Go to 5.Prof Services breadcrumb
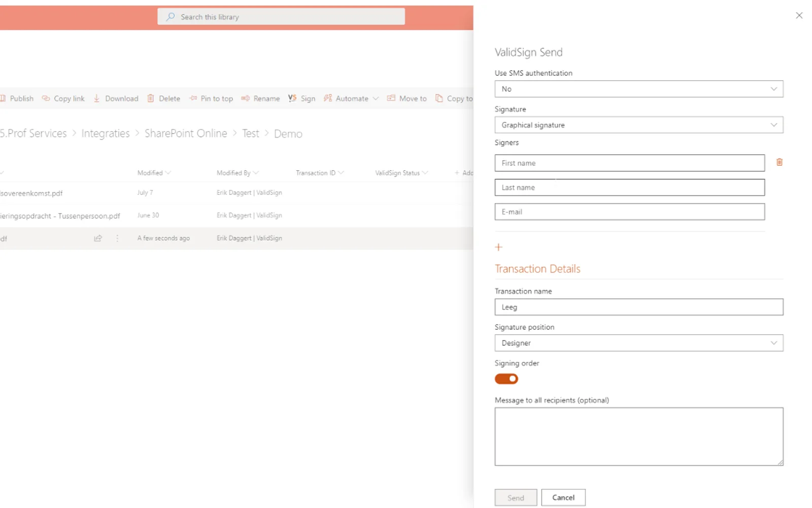Screen dimensions: 812x508 (x=33, y=134)
